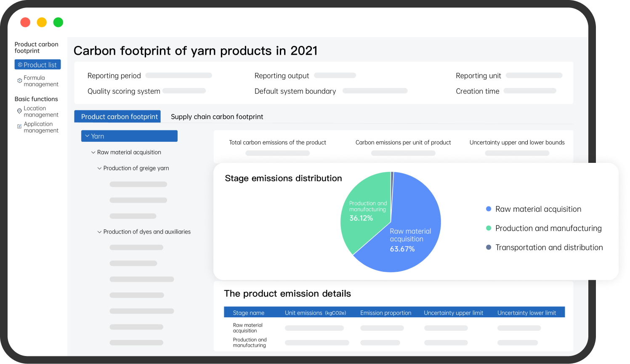The height and width of the screenshot is (364, 630).
Task: Click the Location management pin icon
Action: (x=19, y=111)
